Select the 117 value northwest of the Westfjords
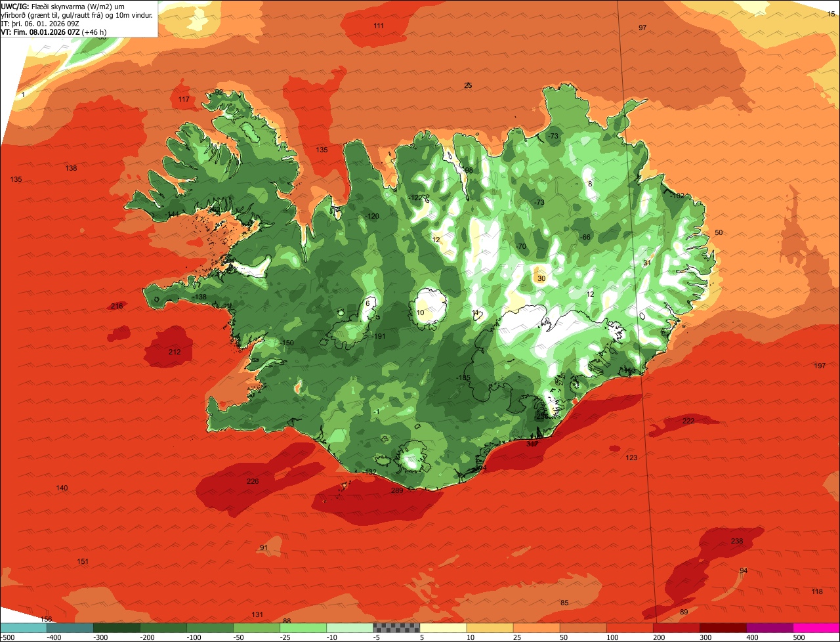This screenshot has height=642, width=840. coord(184,100)
